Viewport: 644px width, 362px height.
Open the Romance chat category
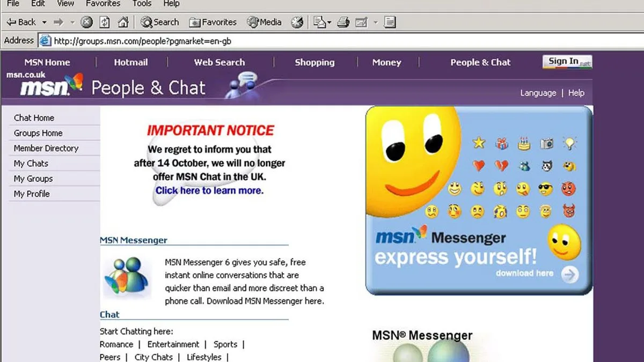pos(116,344)
